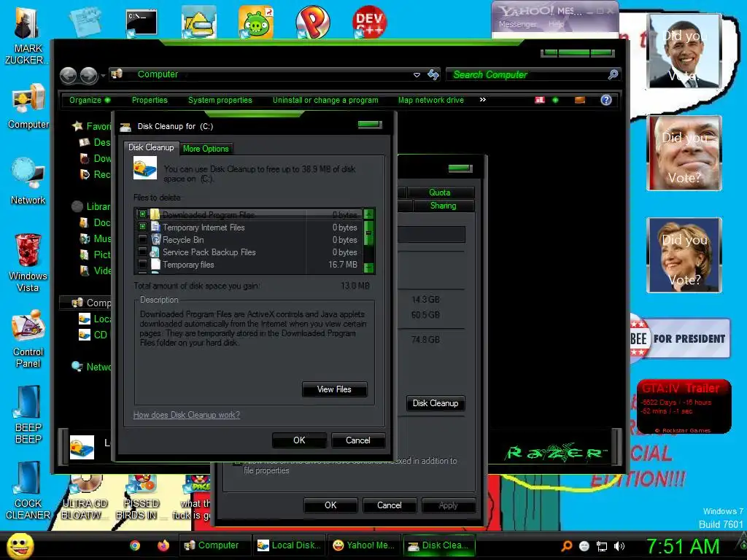Screen dimensions: 747x560
Task: Open the Computer desktop icon
Action: coord(28,106)
